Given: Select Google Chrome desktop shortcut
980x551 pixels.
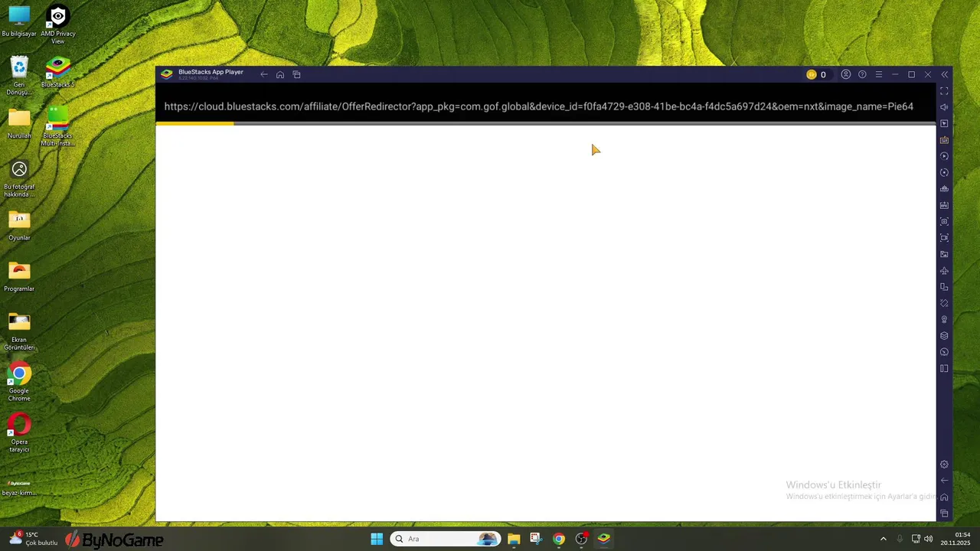Looking at the screenshot, I should [19, 383].
